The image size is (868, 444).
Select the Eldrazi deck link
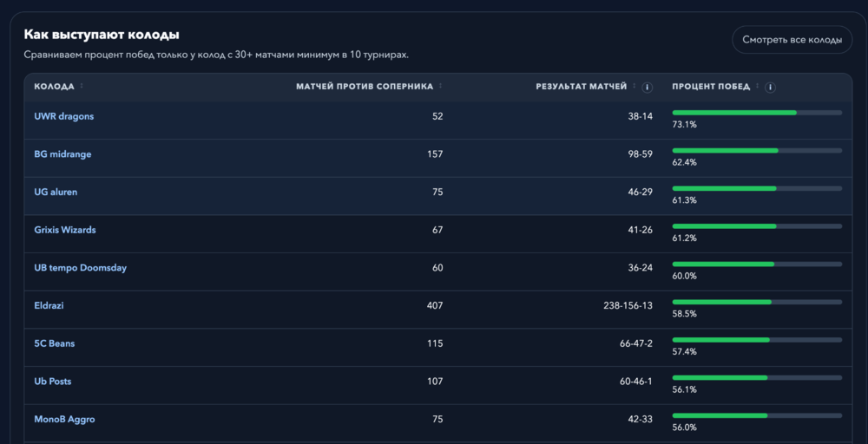49,305
